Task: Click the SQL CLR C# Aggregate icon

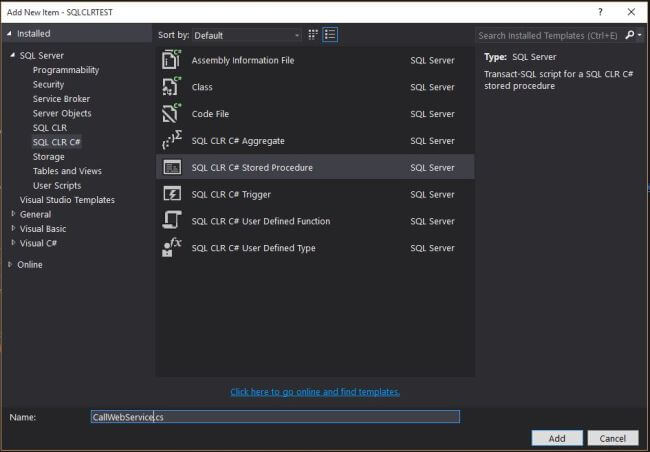Action: pyautogui.click(x=172, y=140)
